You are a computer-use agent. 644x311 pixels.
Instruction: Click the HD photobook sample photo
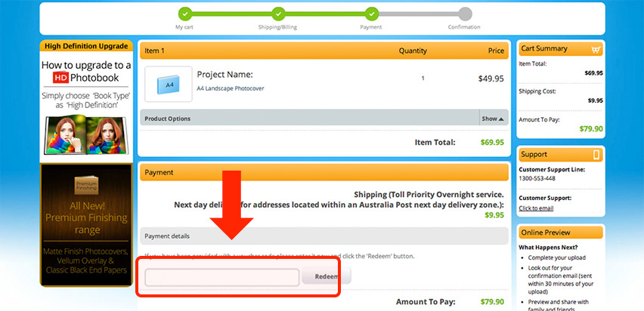point(86,135)
